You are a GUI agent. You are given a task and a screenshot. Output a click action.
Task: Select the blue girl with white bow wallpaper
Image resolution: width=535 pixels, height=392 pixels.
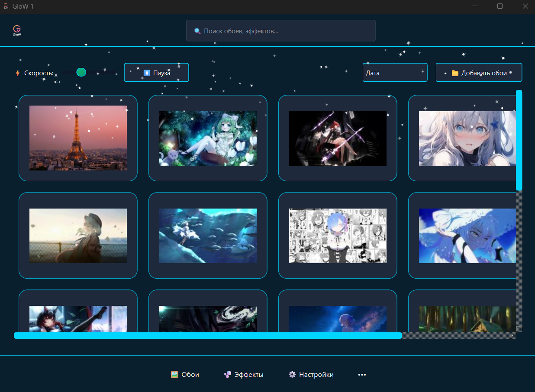462,235
